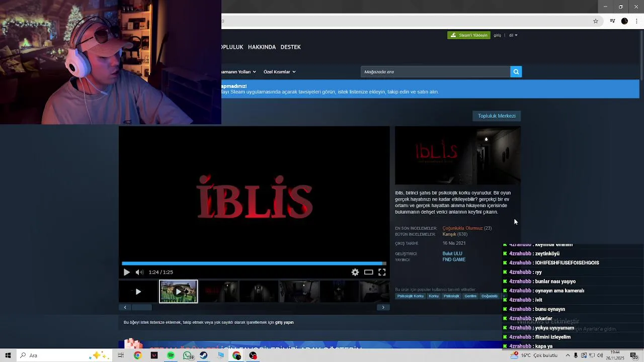
Task: Click chat message 'bunlar nası yaşıyo'
Action: point(555,282)
